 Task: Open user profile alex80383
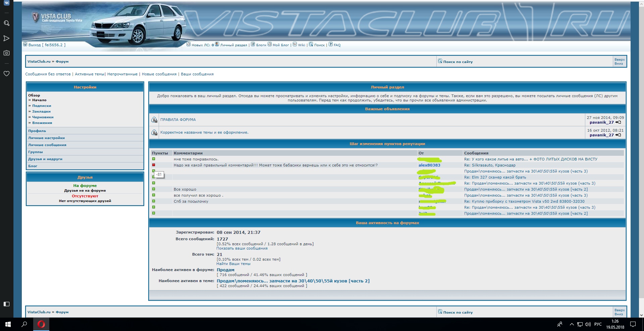tap(429, 165)
